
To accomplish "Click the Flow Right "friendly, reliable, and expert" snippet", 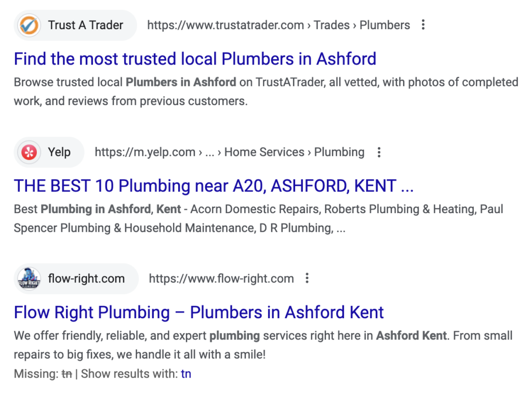I will click(263, 345).
